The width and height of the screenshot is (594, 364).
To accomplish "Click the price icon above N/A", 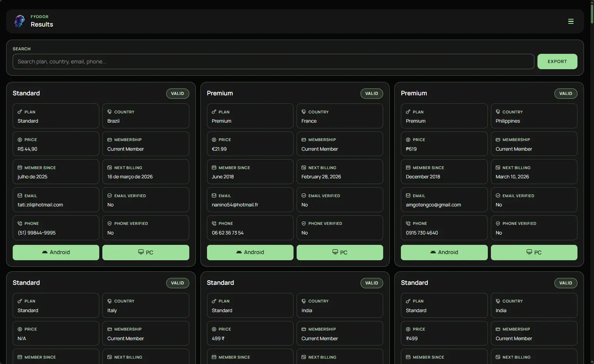I will pos(20,329).
